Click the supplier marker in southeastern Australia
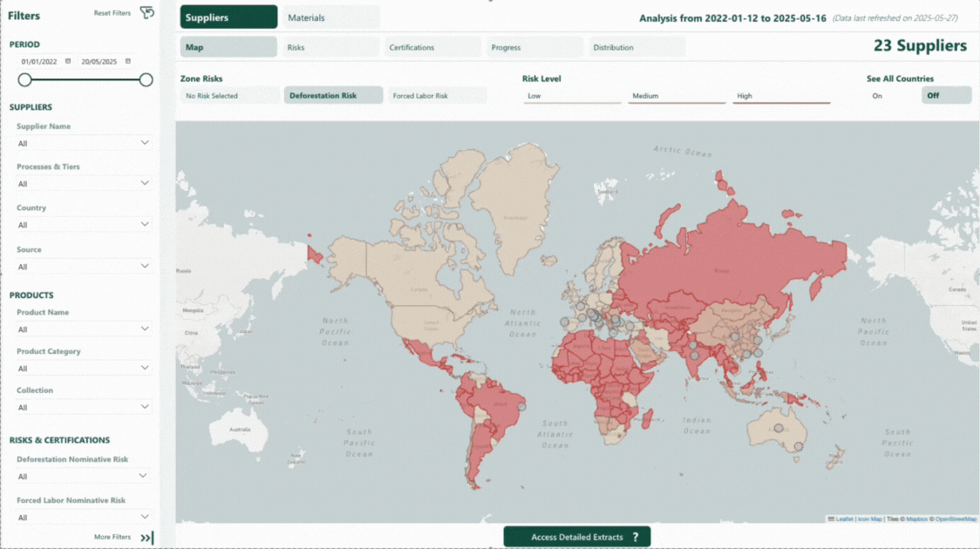The height and width of the screenshot is (549, 980). 798,446
